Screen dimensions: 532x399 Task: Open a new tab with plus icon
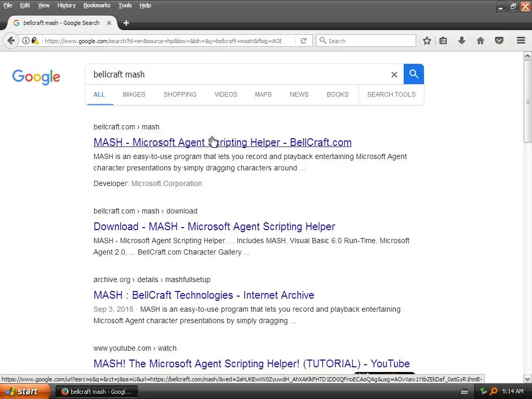(x=126, y=23)
